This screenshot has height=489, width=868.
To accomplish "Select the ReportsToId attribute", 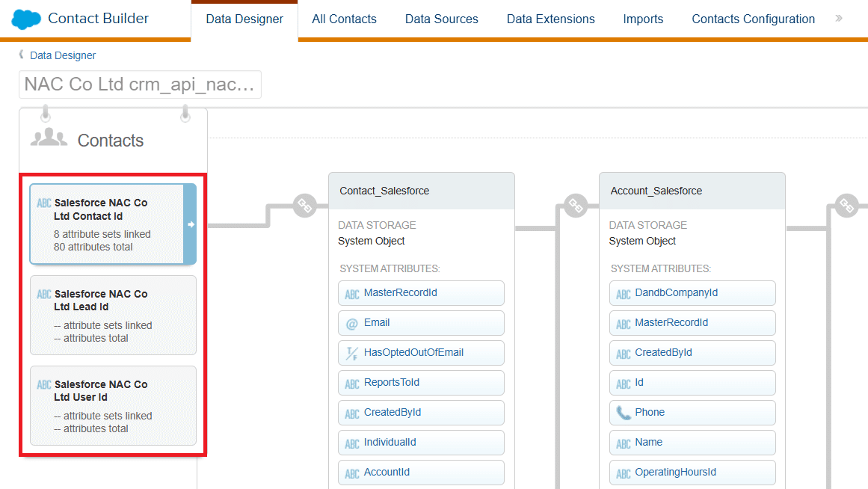I will pos(421,383).
